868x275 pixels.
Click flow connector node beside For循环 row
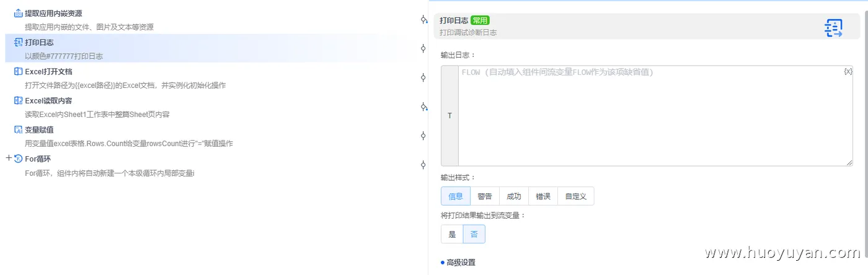423,165
